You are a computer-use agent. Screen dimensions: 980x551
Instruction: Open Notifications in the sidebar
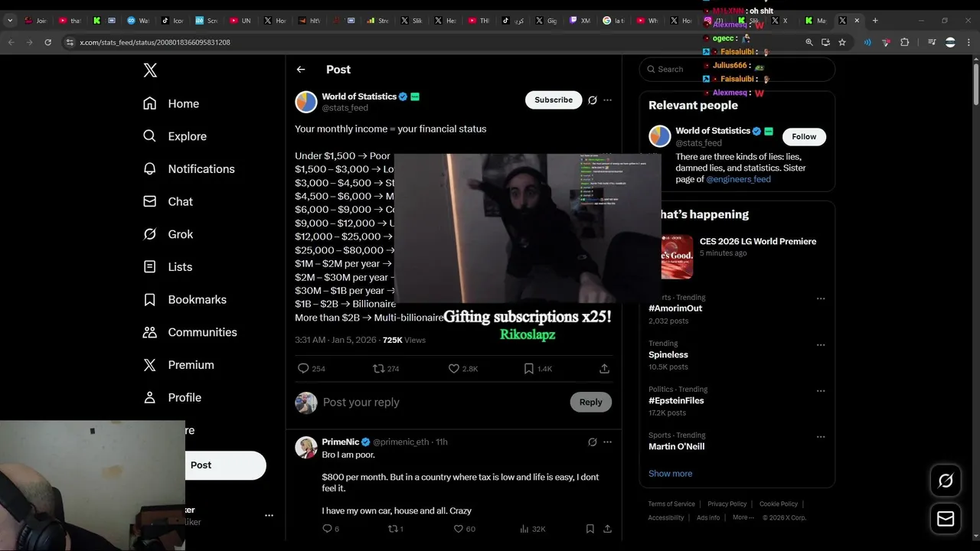189,169
